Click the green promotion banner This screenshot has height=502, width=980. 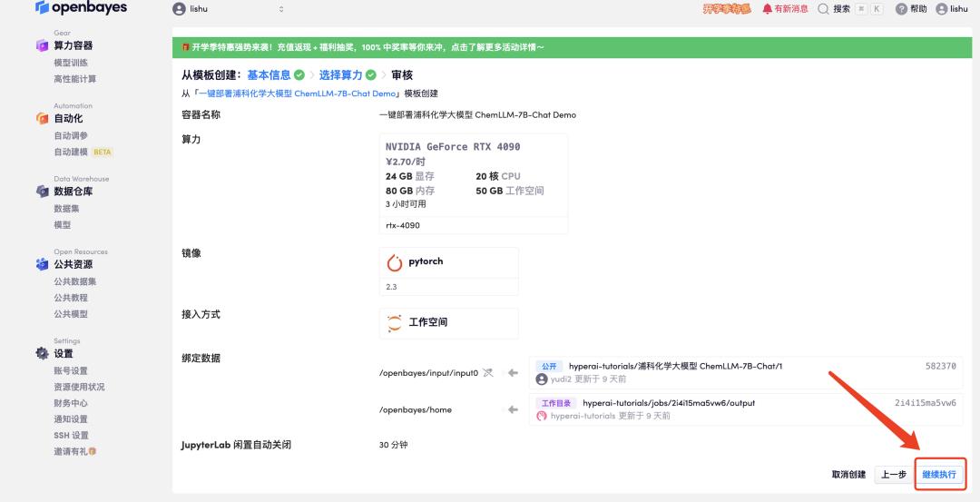click(572, 47)
